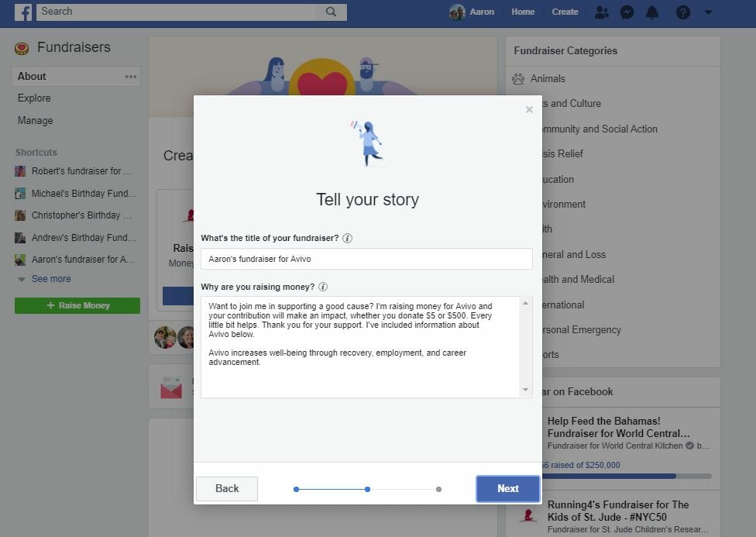Click the Fundraisers ribbon icon in the header
756x537 pixels.
(x=21, y=47)
